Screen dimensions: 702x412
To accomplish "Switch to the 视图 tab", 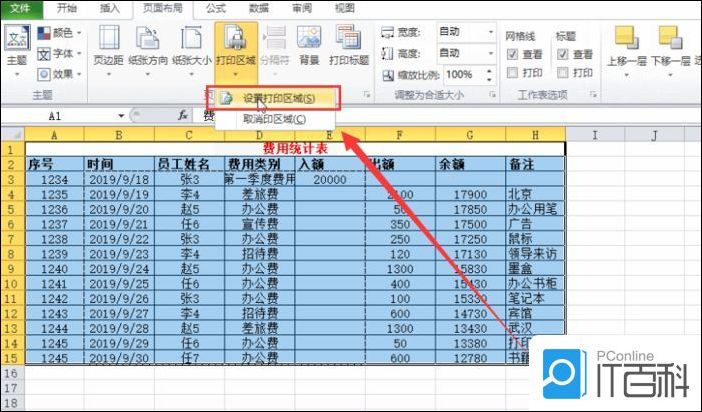I will (x=345, y=9).
